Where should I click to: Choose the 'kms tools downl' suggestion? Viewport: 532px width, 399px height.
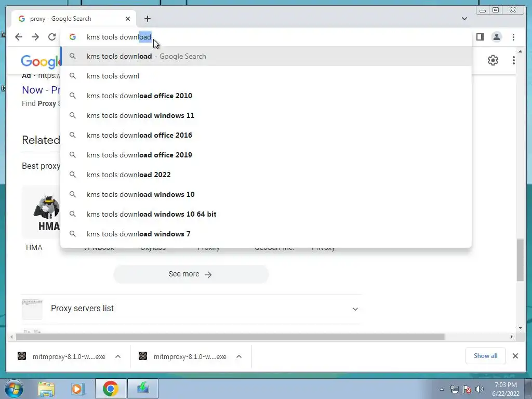[x=265, y=76]
